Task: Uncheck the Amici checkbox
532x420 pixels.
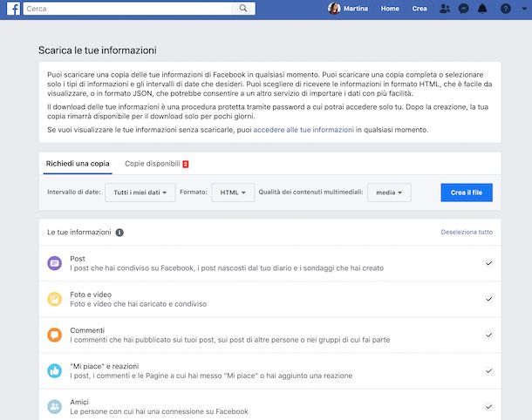Action: coord(489,407)
